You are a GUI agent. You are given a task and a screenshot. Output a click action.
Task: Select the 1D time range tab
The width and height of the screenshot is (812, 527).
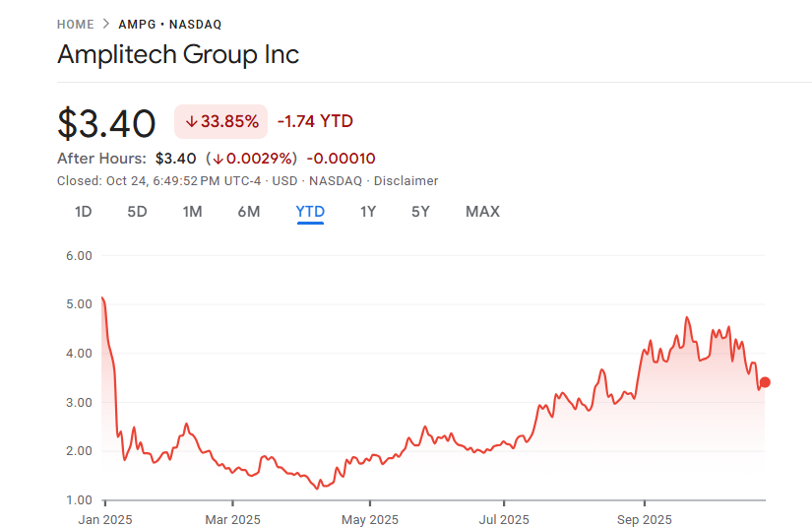84,212
